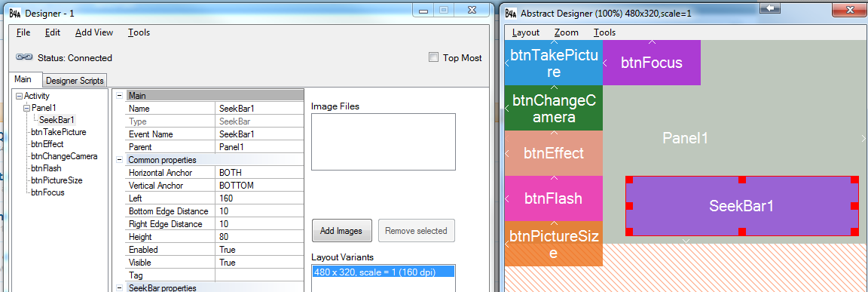Click the SeekBar1 view in Abstract Designer
The image size is (868, 292).
741,205
